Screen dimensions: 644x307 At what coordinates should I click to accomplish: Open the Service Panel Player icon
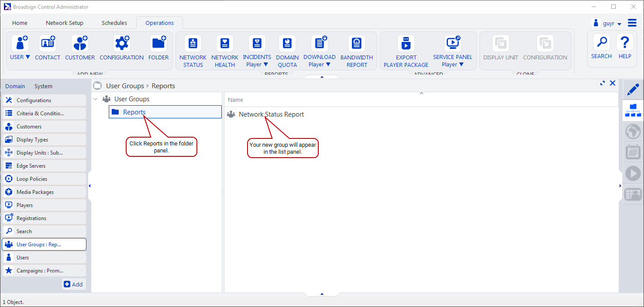pyautogui.click(x=453, y=44)
